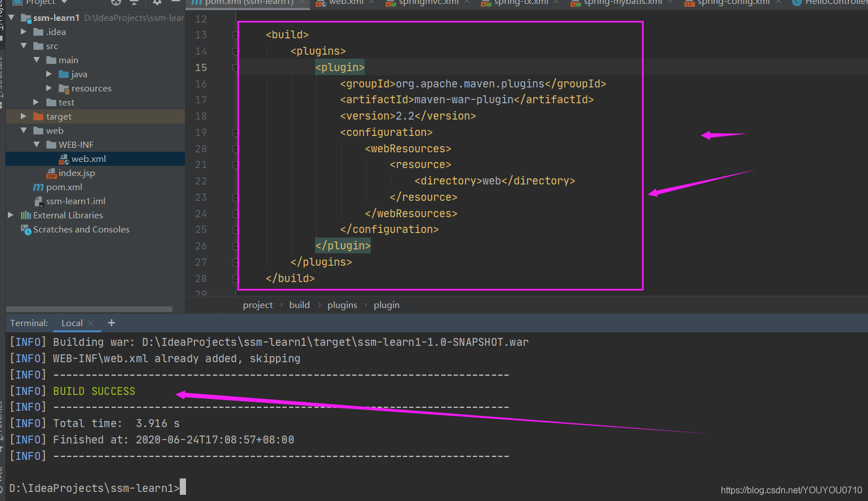Toggle code fold marker on line 21

pos(236,165)
